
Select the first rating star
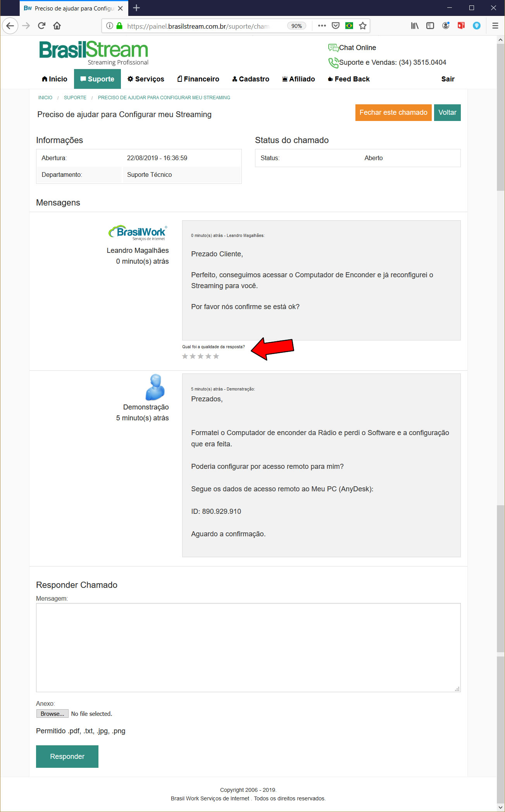tap(185, 356)
